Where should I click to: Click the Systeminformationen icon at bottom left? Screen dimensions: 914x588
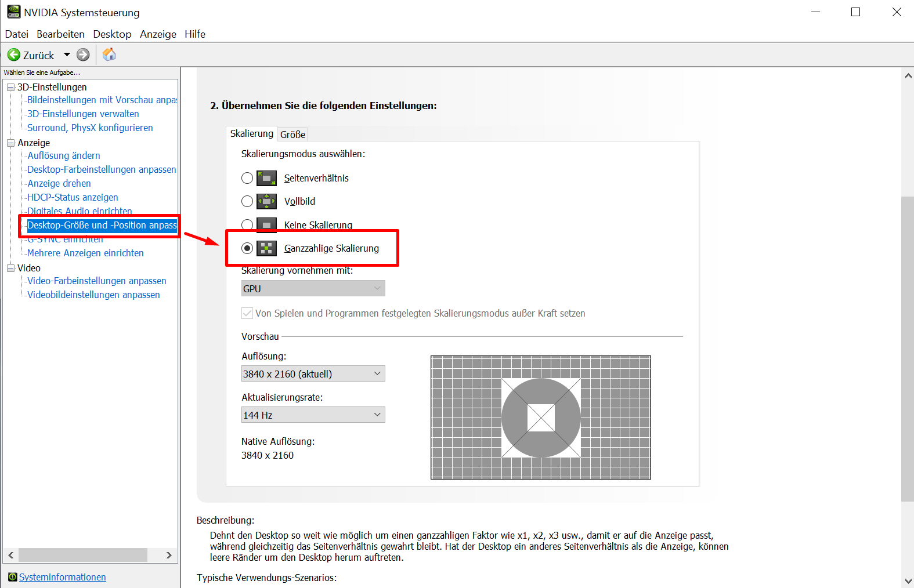tap(13, 577)
